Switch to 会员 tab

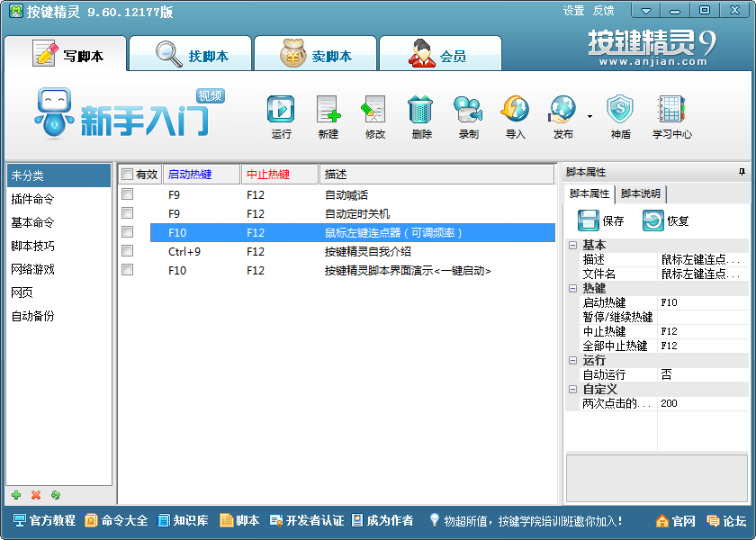pyautogui.click(x=440, y=53)
